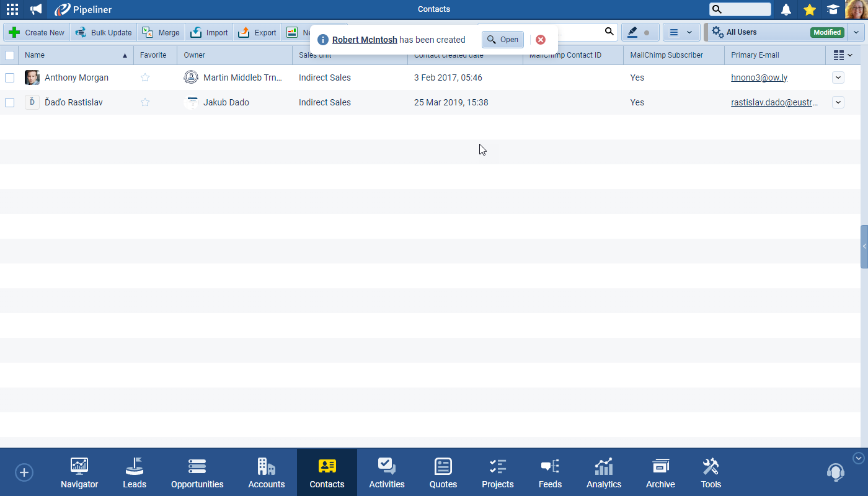The image size is (868, 496).
Task: Click the yellow star favorites icon
Action: (x=809, y=9)
